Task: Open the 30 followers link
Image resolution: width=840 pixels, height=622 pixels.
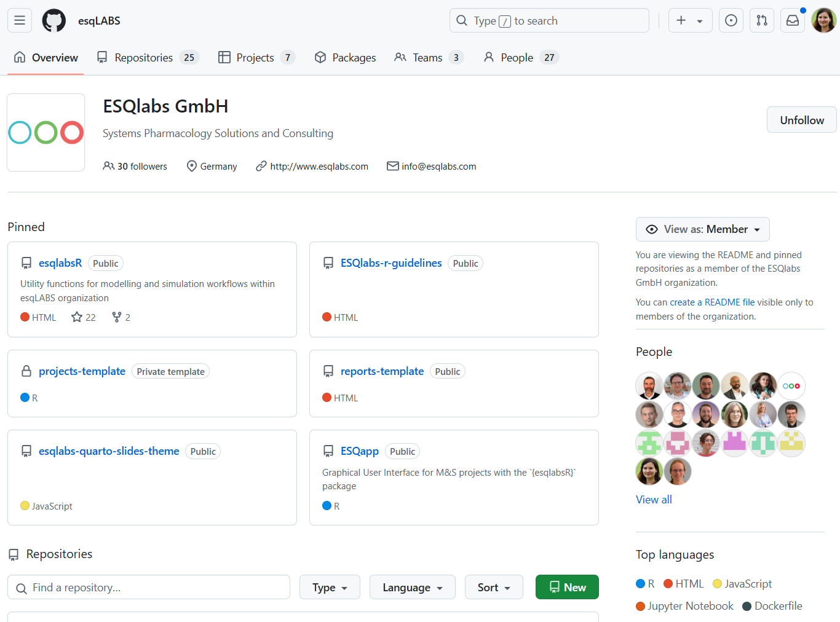Action: point(135,166)
